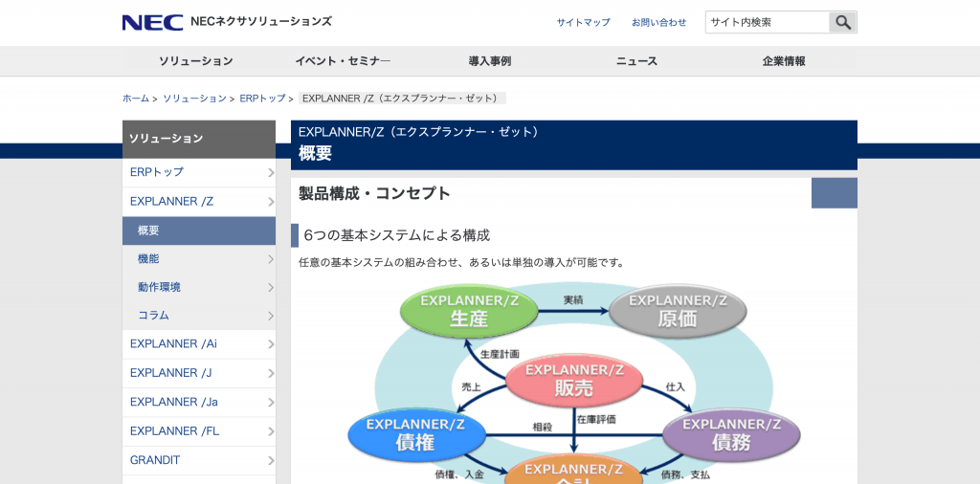980x484 pixels.
Task: Open the ニュース nav menu
Action: click(x=636, y=61)
